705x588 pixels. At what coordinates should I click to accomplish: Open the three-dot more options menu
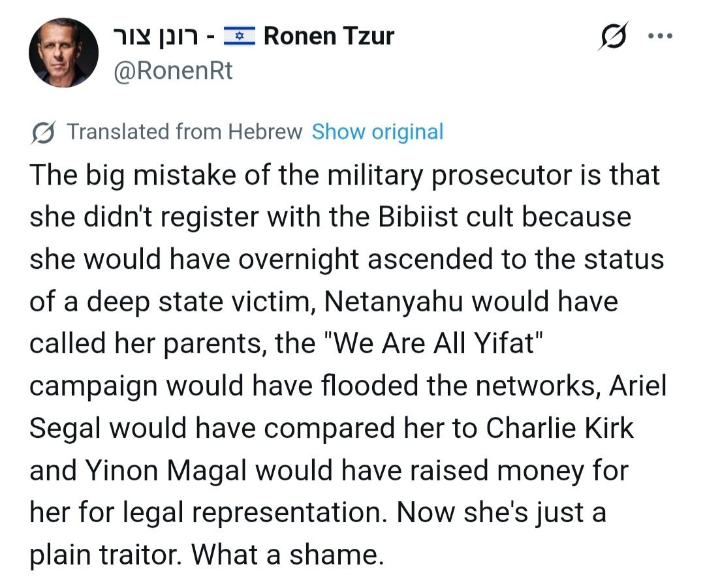(659, 35)
